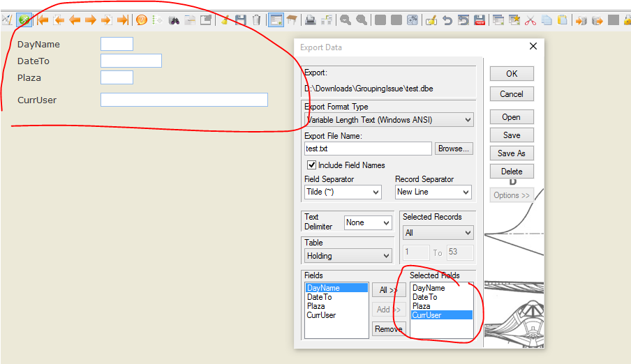The width and height of the screenshot is (631, 364).
Task: Click the red scissors cut icon
Action: point(530,20)
